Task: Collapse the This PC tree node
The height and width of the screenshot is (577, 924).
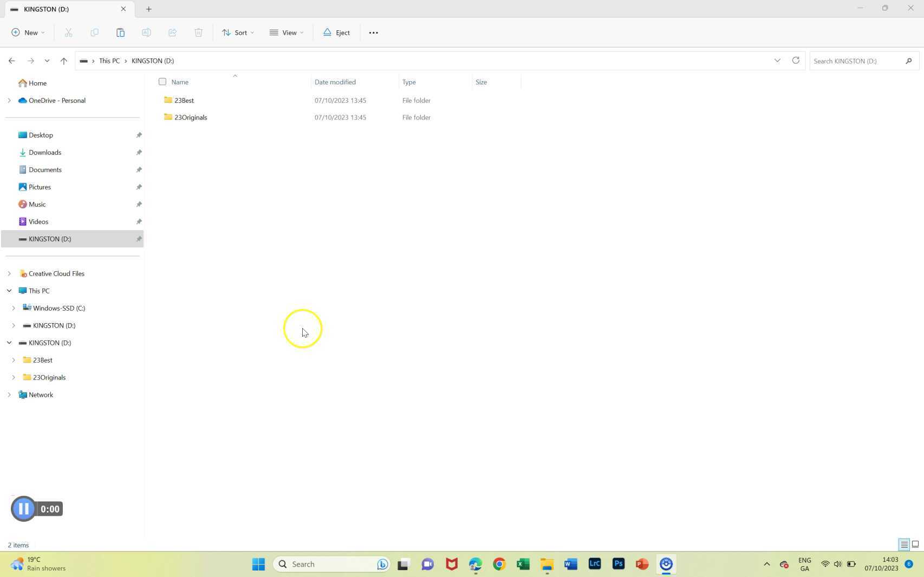Action: click(x=9, y=291)
